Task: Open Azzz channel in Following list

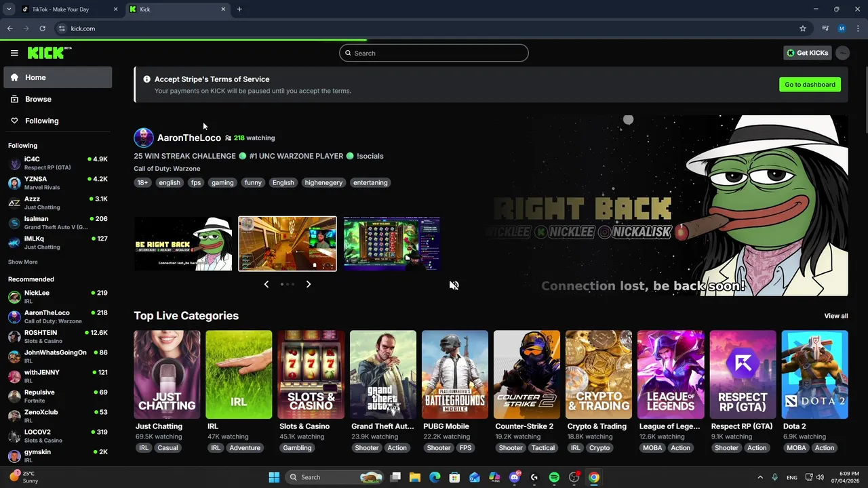Action: coord(58,203)
